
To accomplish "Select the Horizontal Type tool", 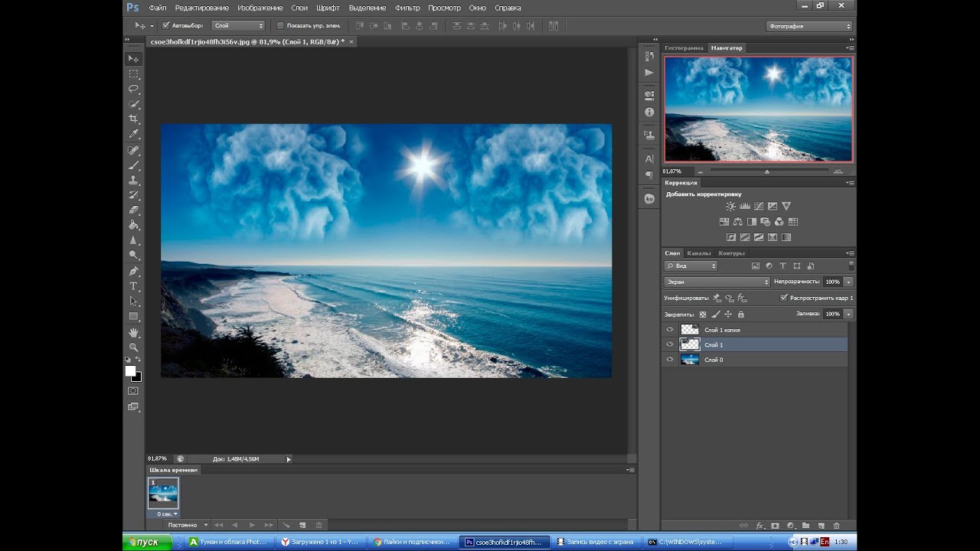I will (x=134, y=286).
